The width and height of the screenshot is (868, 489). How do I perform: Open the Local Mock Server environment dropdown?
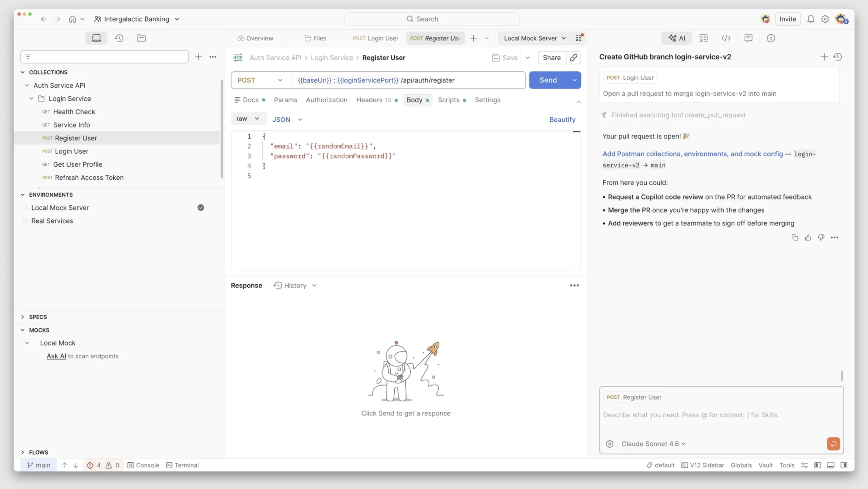point(535,38)
